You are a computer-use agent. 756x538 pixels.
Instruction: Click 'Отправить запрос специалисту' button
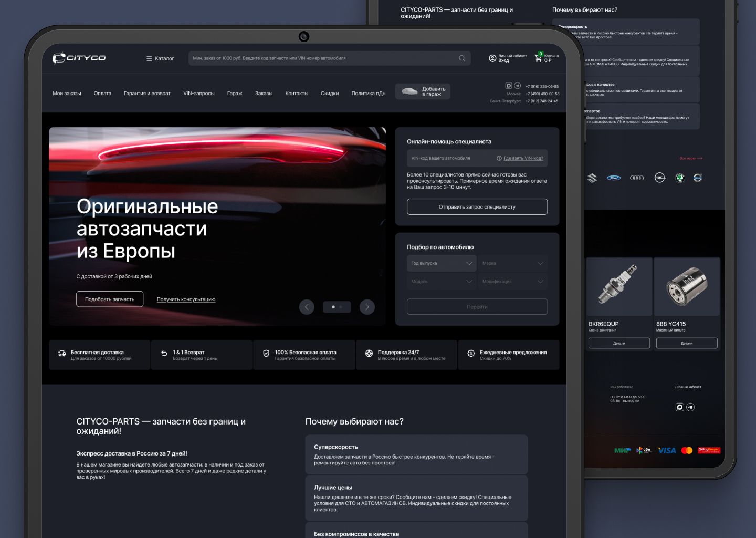click(x=477, y=207)
